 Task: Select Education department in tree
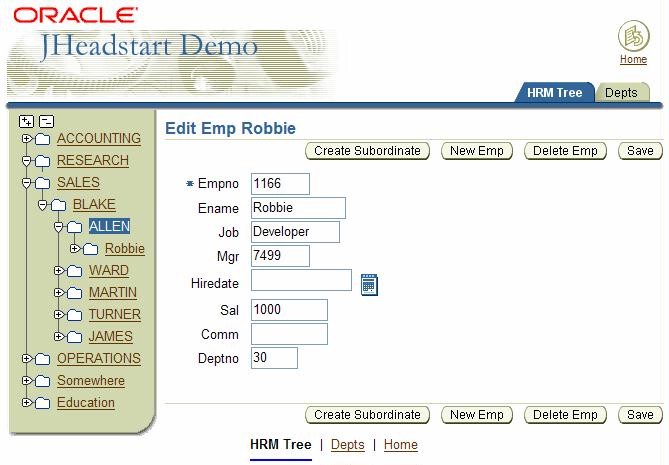pyautogui.click(x=86, y=403)
